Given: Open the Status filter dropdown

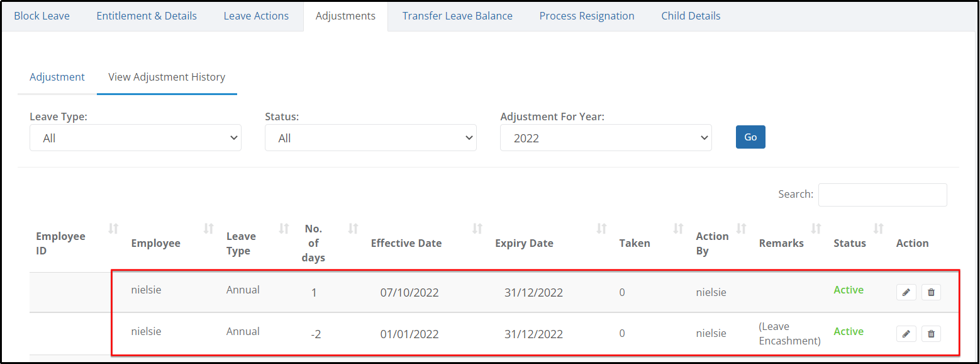Looking at the screenshot, I should [x=370, y=138].
